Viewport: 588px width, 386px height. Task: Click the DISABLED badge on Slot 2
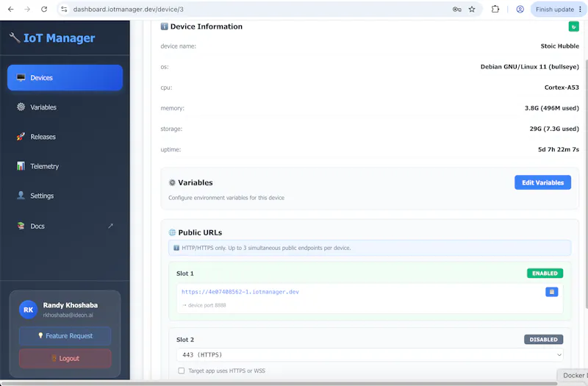tap(543, 340)
